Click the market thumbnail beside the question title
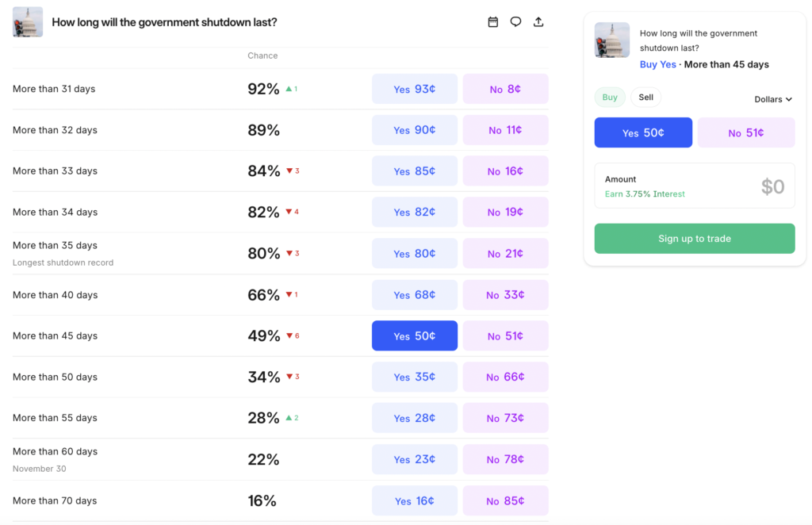Screen dimensions: 812x525 click(26, 21)
